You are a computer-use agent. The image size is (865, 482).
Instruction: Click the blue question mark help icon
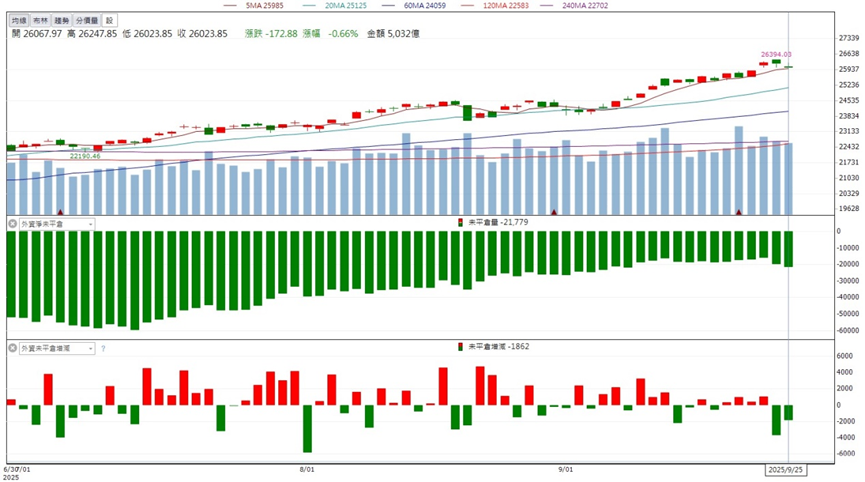click(103, 349)
